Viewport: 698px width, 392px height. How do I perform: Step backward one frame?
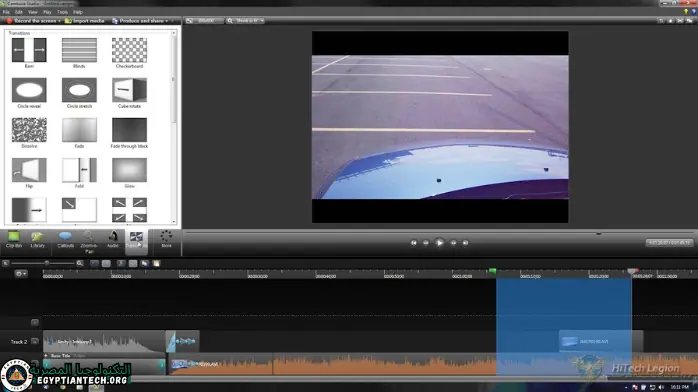426,243
